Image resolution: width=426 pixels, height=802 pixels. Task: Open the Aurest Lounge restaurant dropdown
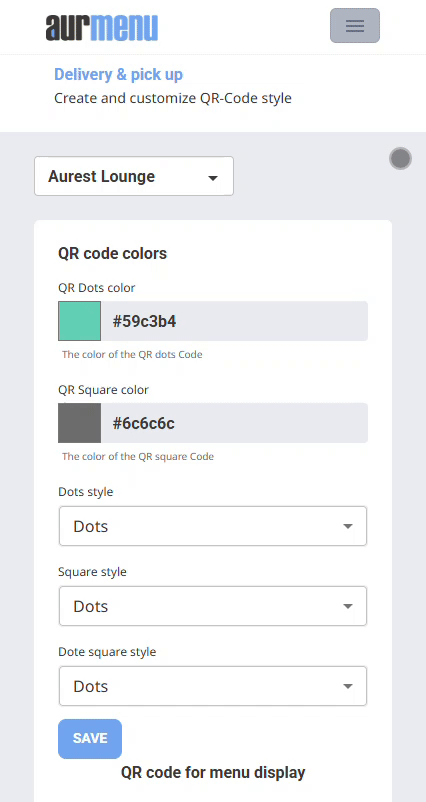click(x=134, y=176)
